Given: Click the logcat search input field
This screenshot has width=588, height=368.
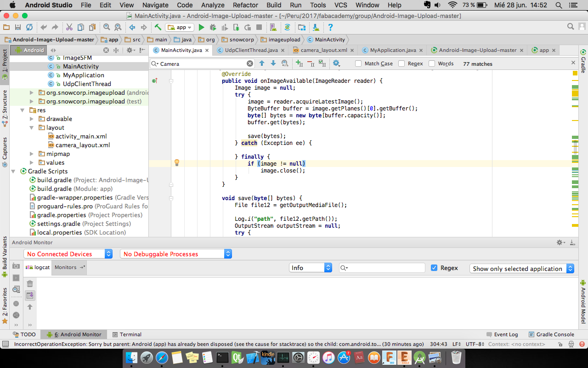Looking at the screenshot, I should 386,268.
